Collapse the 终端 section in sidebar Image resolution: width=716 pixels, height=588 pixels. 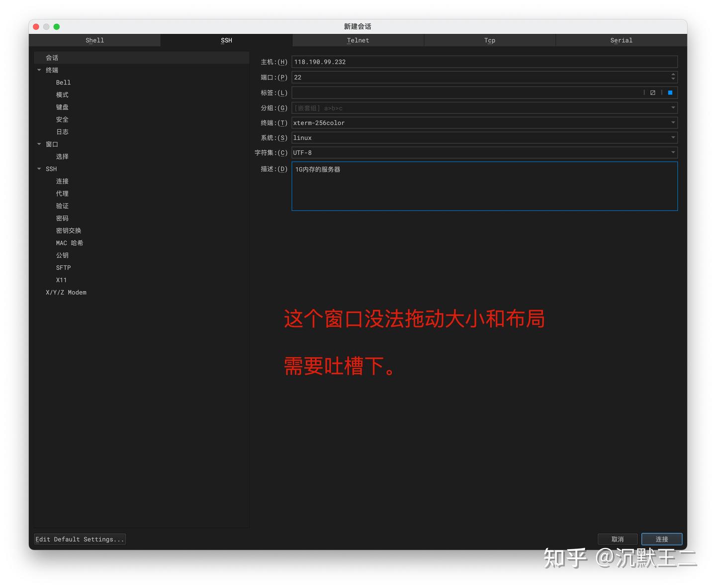tap(39, 70)
